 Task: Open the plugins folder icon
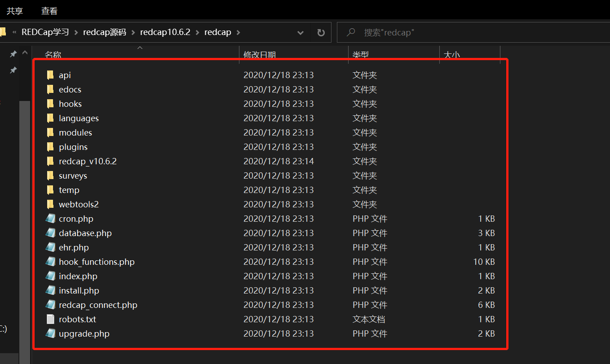pyautogui.click(x=50, y=146)
